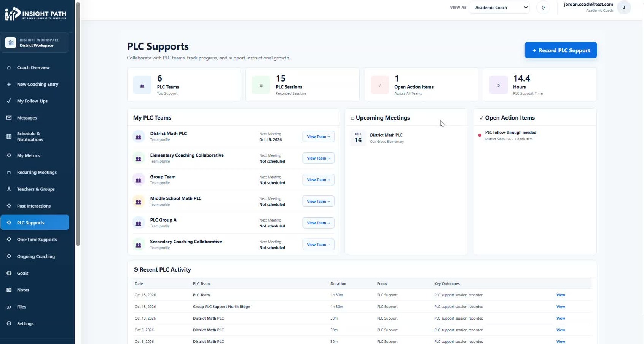Click the Duration column header

tap(338, 284)
